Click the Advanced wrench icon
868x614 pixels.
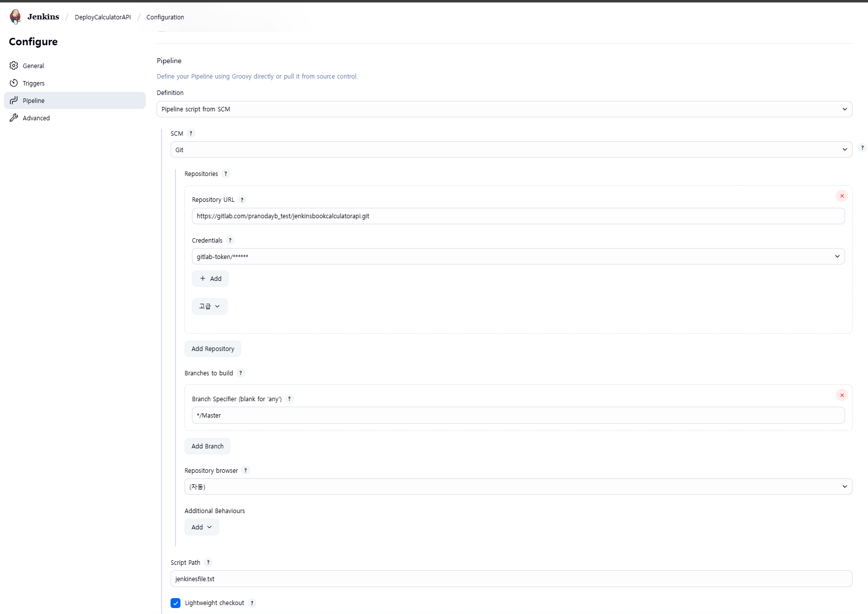pos(14,118)
